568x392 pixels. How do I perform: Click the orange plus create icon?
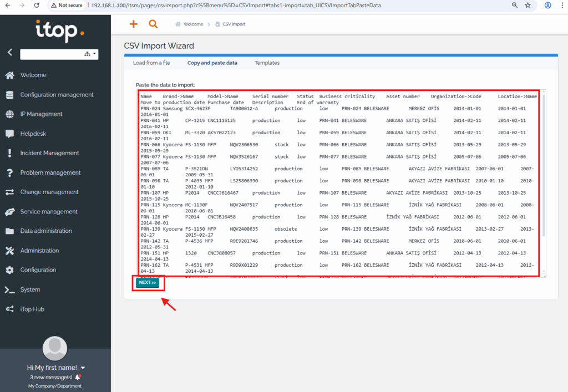pos(133,24)
